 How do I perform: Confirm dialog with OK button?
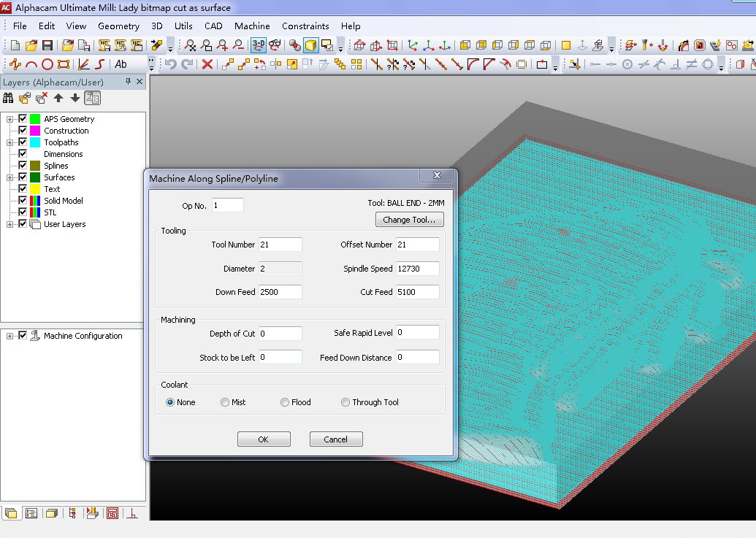pyautogui.click(x=264, y=439)
